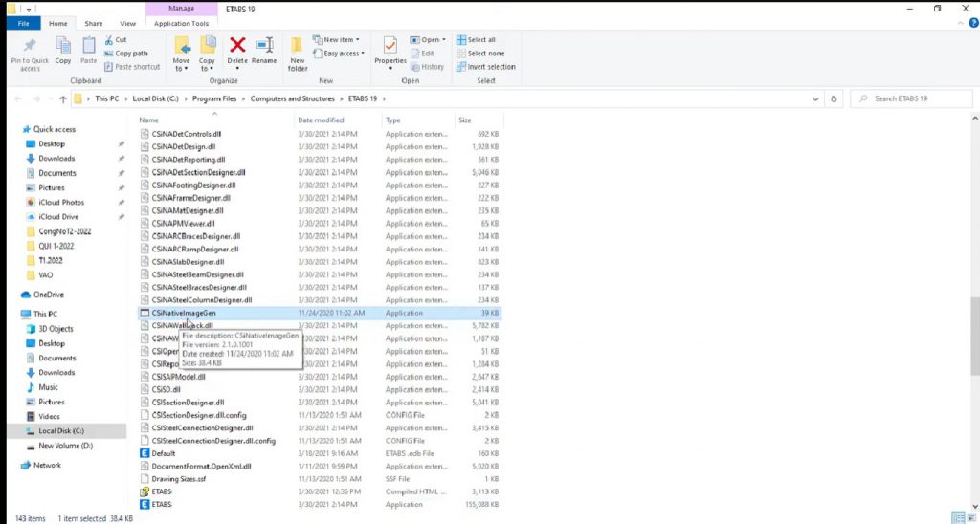The height and width of the screenshot is (524, 980).
Task: Click the Refresh button in address bar
Action: pyautogui.click(x=834, y=98)
